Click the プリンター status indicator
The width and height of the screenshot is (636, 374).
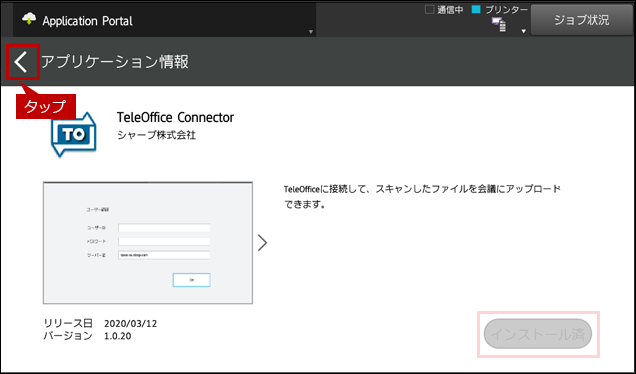pyautogui.click(x=500, y=10)
